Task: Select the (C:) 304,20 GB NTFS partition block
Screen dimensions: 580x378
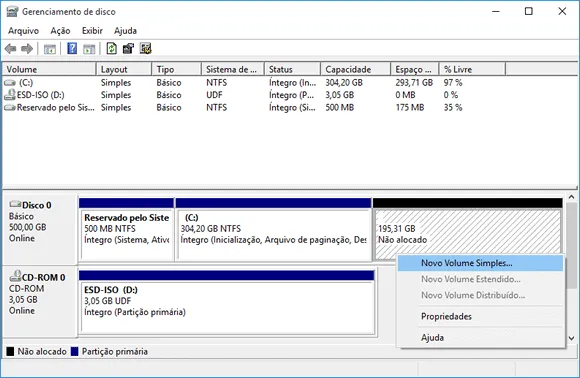Action: (x=273, y=230)
